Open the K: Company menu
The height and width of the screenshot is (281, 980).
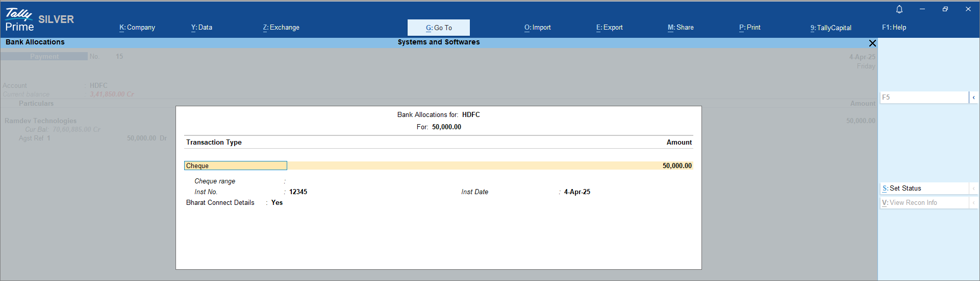pyautogui.click(x=137, y=28)
